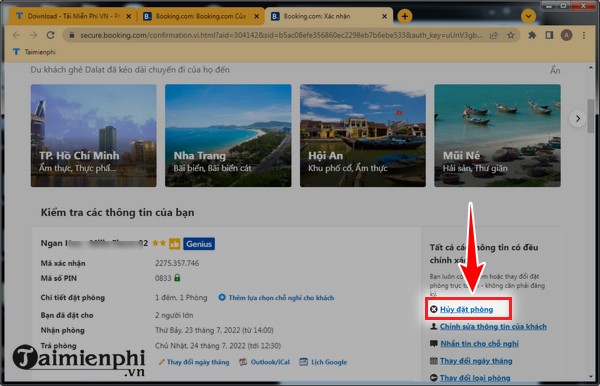Click the address bar URL field

click(281, 35)
